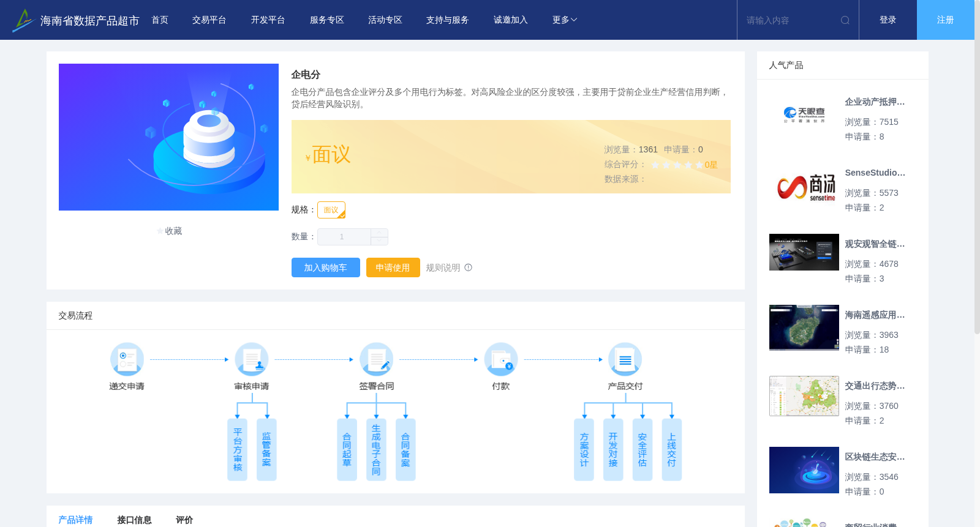Open the 诚邀加入 menu item
This screenshot has height=527, width=980.
click(511, 20)
